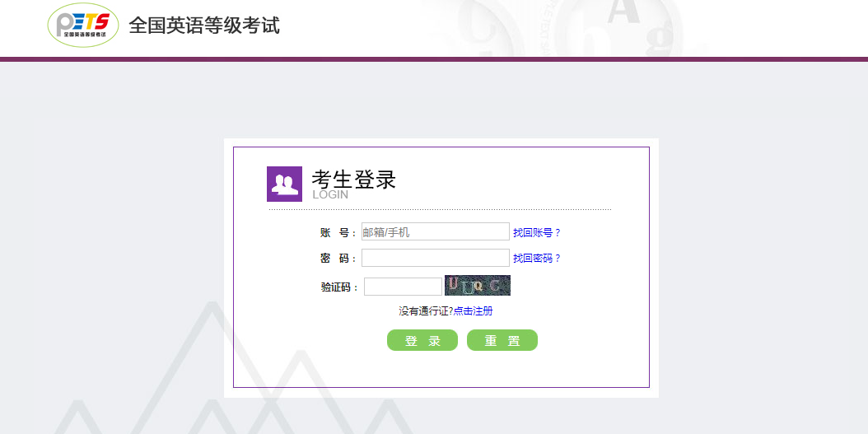Image resolution: width=868 pixels, height=434 pixels.
Task: Click the 账号 field label
Action: (x=338, y=233)
